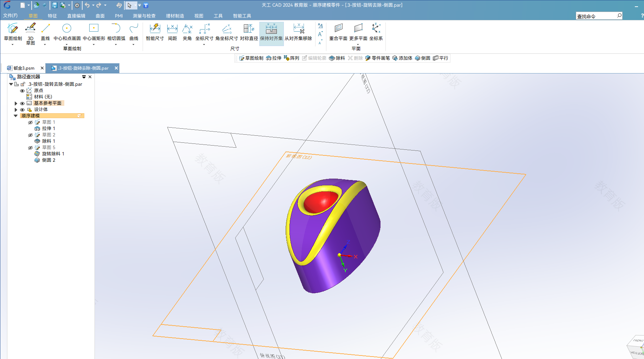Viewport: 644px width, 359px height.
Task: Click the 坐标系 coordinate system tool
Action: tap(376, 32)
